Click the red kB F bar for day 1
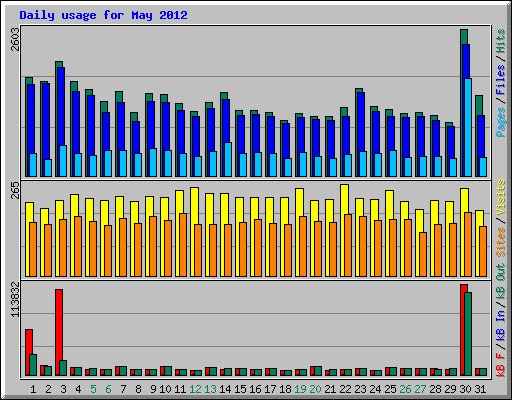The image size is (512, 400). pyautogui.click(x=28, y=342)
